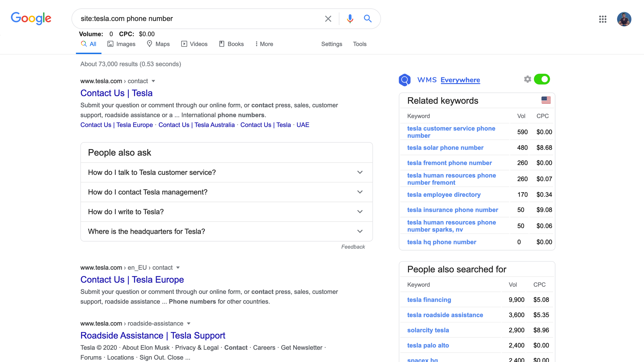Open the Google apps grid
The height and width of the screenshot is (362, 644).
click(602, 19)
